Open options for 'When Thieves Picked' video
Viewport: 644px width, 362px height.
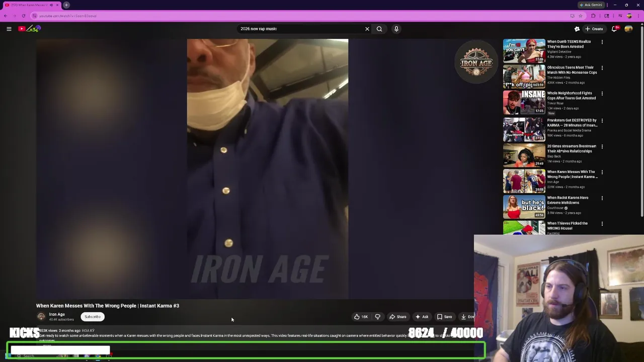click(x=602, y=224)
